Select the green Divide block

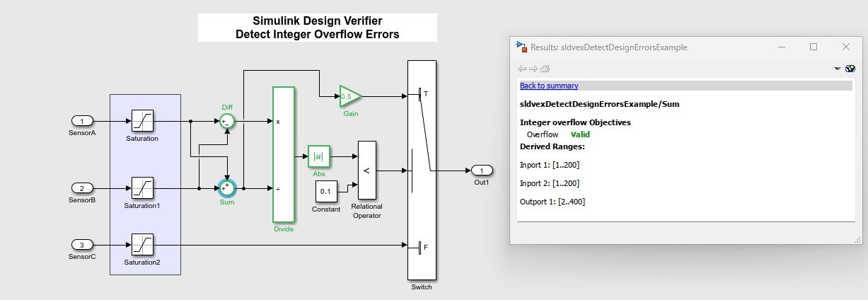(283, 154)
